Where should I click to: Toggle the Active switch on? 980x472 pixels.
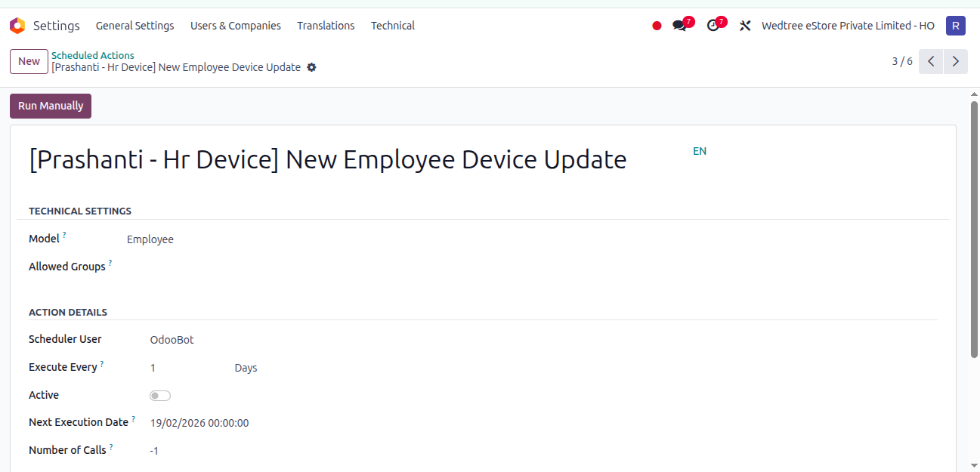[160, 396]
